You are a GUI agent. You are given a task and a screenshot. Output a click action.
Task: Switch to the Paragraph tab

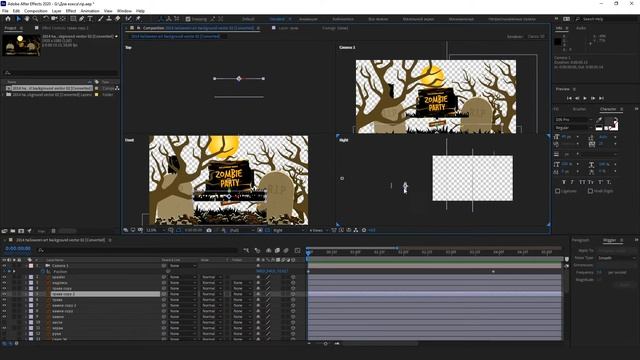[x=580, y=240]
